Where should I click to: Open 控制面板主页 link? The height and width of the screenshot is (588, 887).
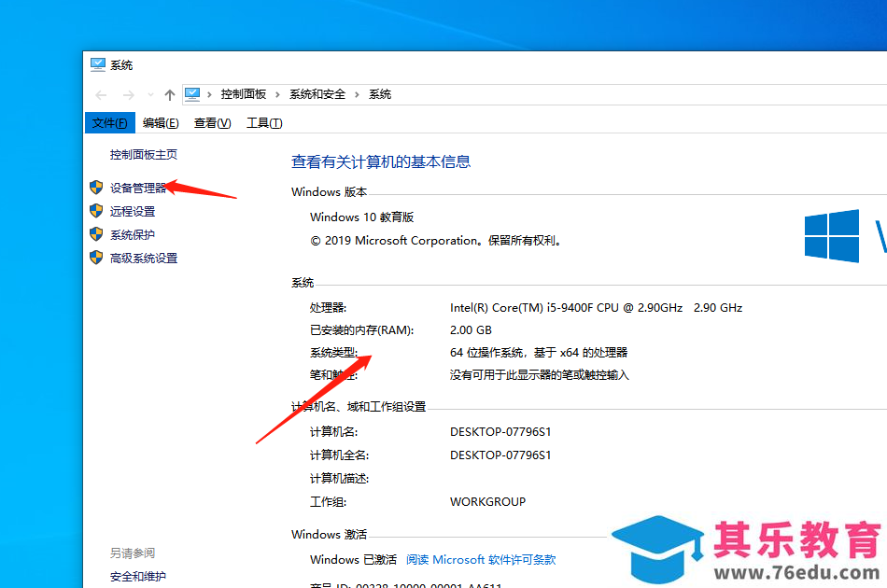144,154
